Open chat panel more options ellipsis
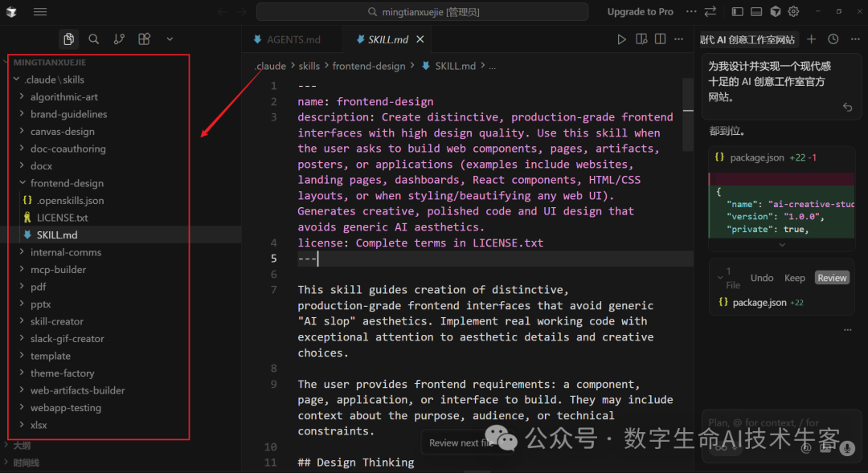The height and width of the screenshot is (473, 868). 855,39
